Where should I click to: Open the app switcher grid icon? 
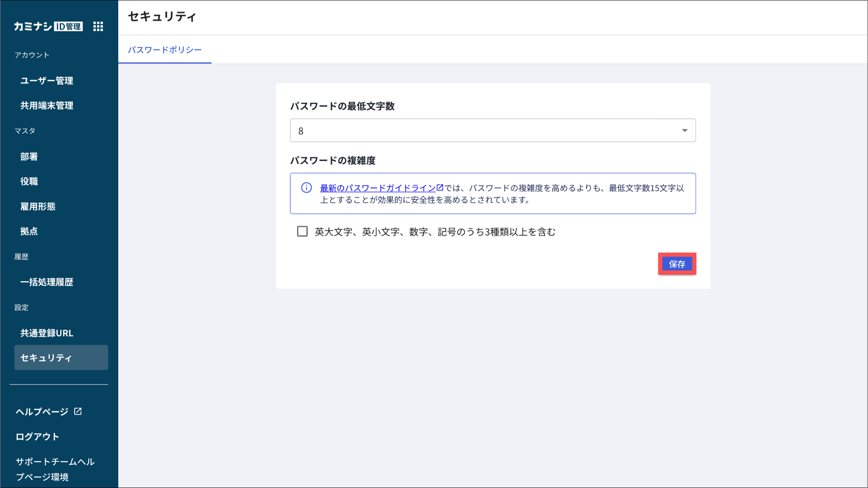98,26
